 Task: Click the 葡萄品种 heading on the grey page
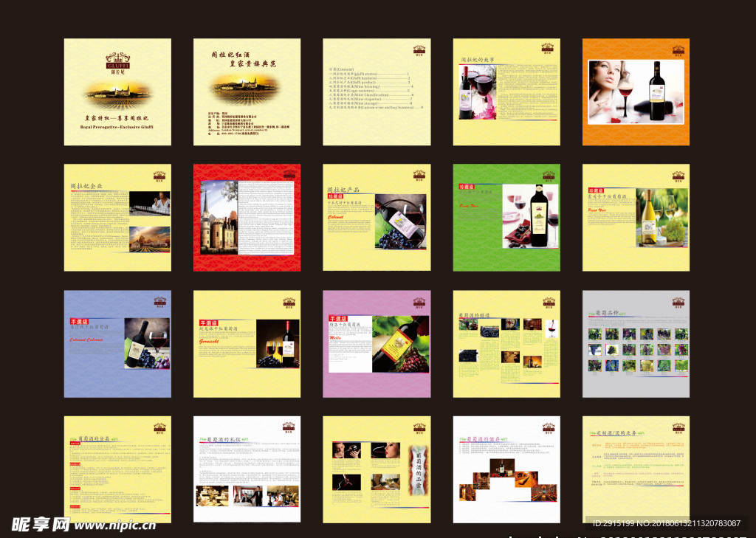tap(607, 313)
